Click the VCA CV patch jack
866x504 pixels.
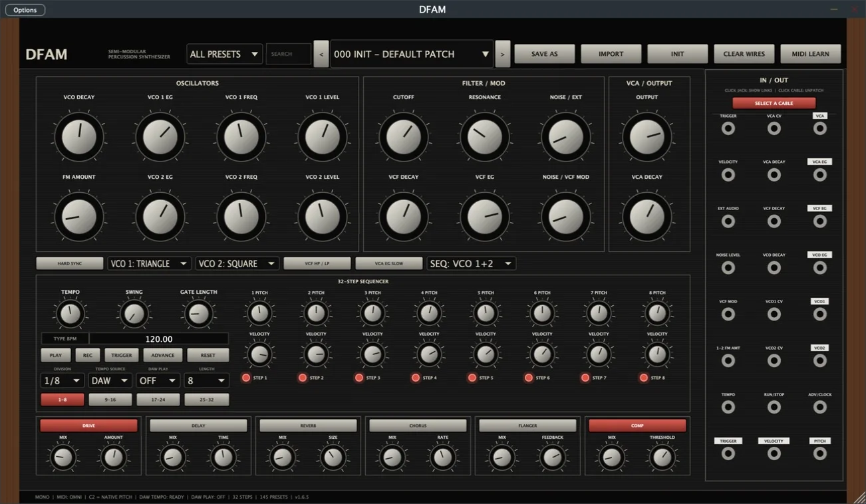[x=774, y=128]
